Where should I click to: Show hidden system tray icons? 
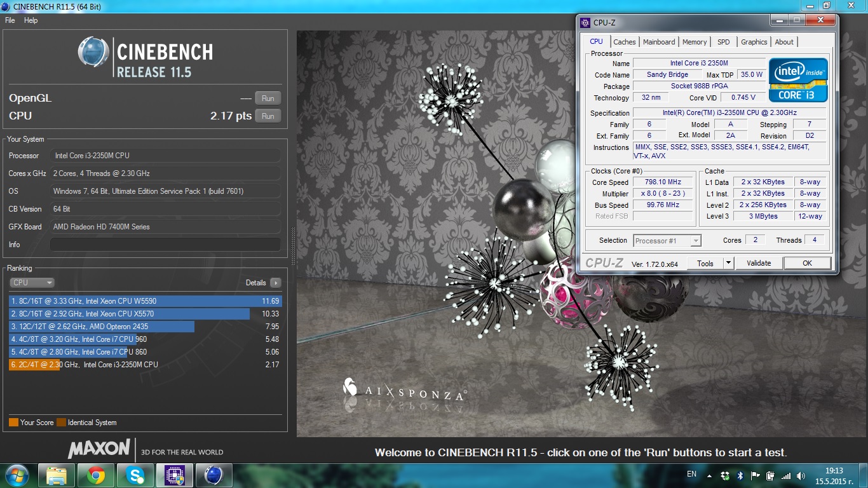pos(709,475)
